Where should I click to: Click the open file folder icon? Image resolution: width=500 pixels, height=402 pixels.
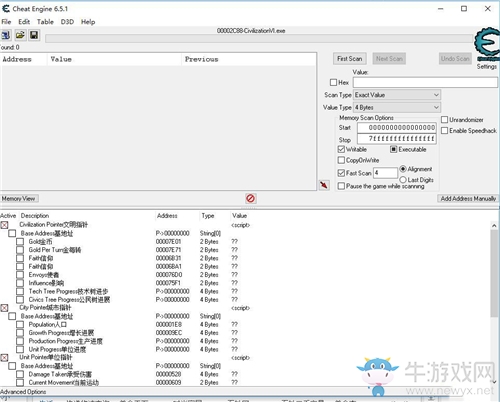20,35
